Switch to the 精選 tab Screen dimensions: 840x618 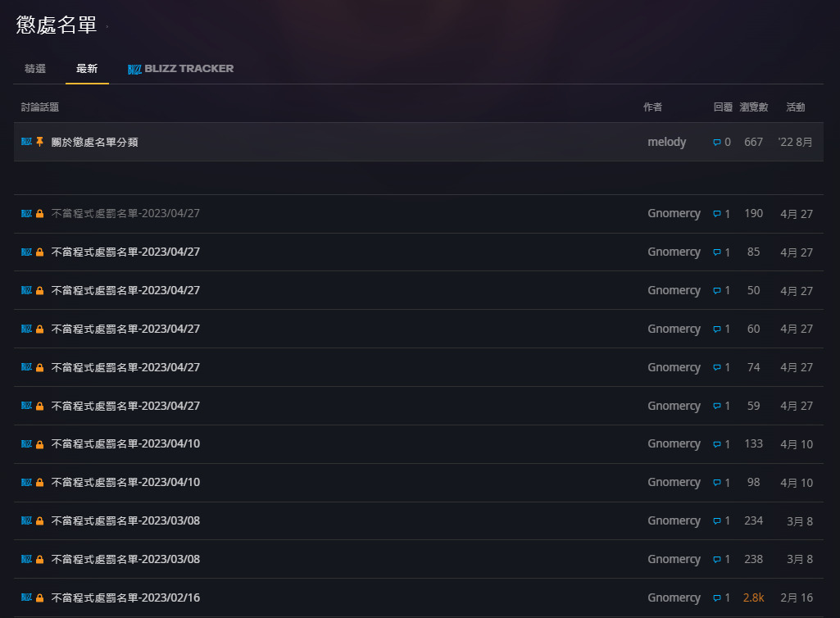[x=35, y=69]
